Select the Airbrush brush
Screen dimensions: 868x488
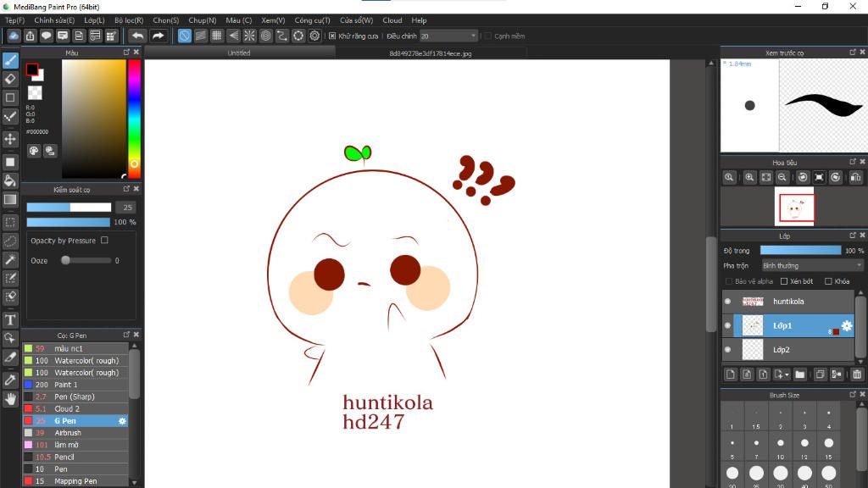tap(75, 433)
